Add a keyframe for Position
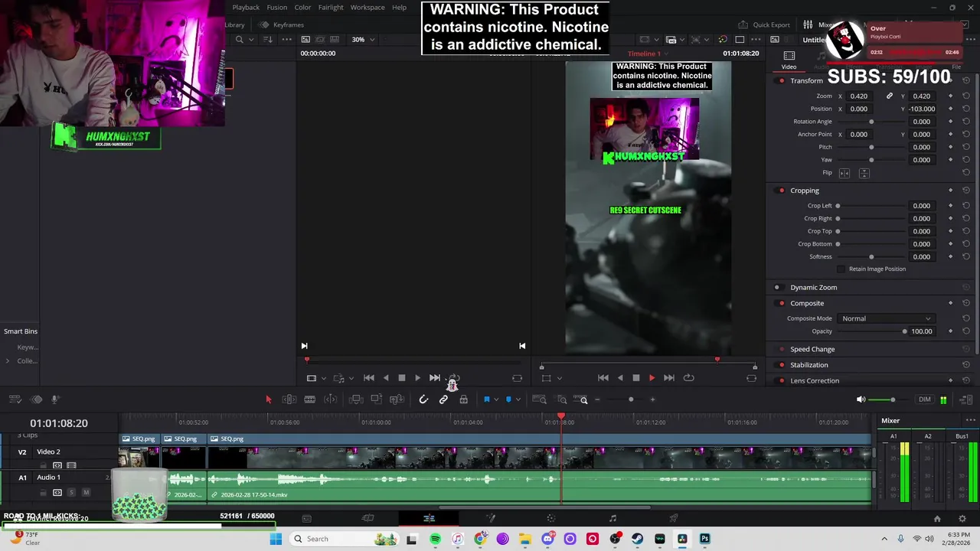This screenshot has width=980, height=551. coord(951,109)
